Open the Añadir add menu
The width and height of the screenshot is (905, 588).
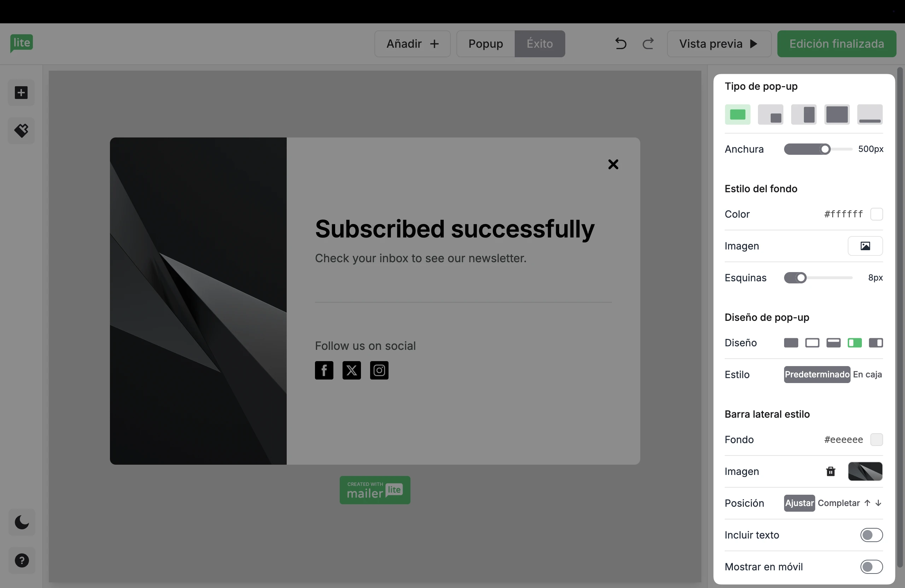[412, 44]
